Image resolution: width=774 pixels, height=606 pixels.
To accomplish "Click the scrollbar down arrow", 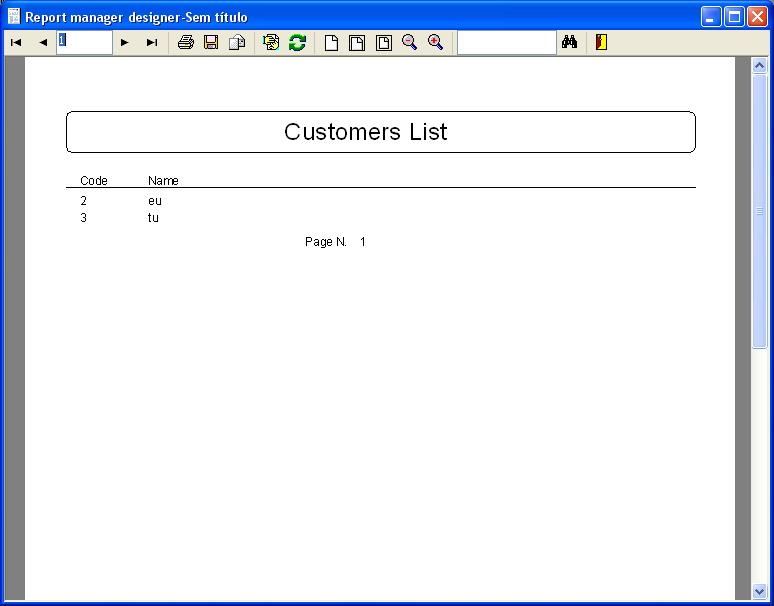I will tap(760, 591).
